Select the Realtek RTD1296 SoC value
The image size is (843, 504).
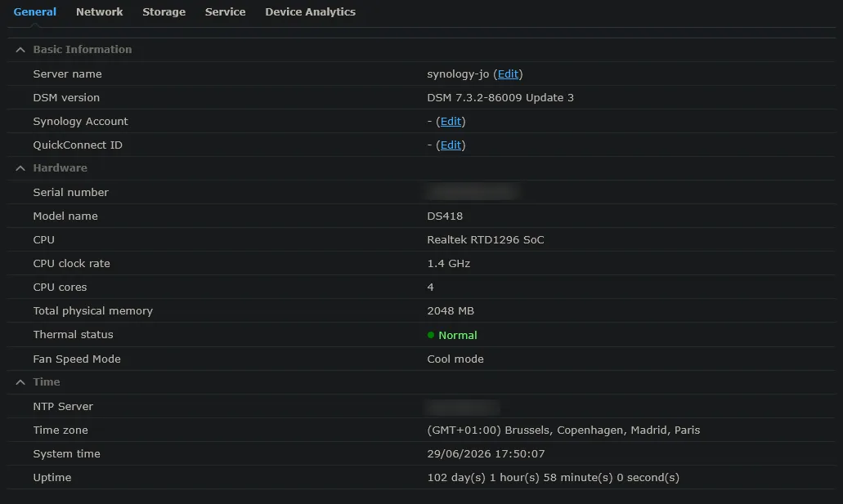pyautogui.click(x=486, y=239)
